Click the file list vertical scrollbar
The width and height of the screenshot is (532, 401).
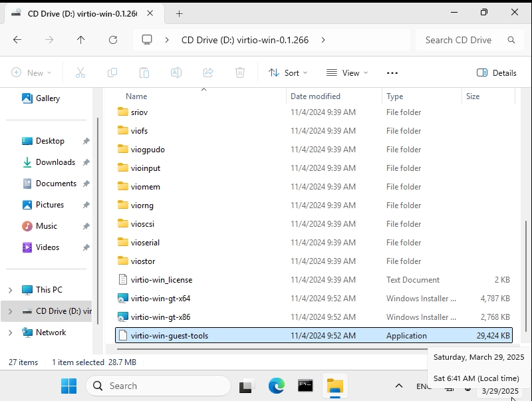click(x=526, y=276)
